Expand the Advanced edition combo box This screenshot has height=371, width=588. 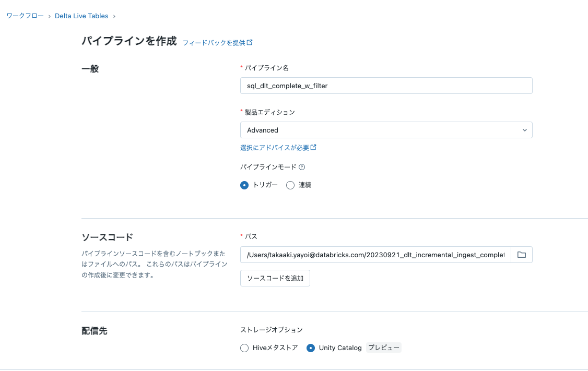coord(386,130)
